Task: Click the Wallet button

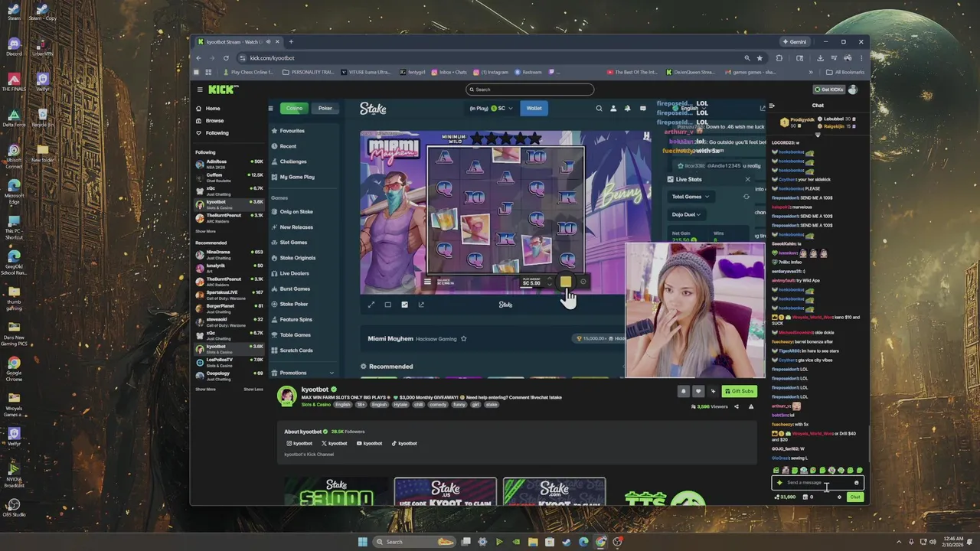Action: pos(534,108)
